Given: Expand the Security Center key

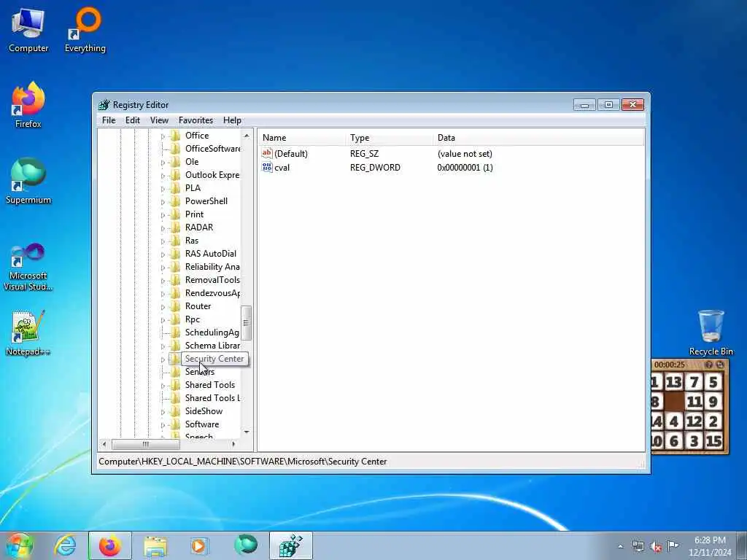Looking at the screenshot, I should coord(163,359).
